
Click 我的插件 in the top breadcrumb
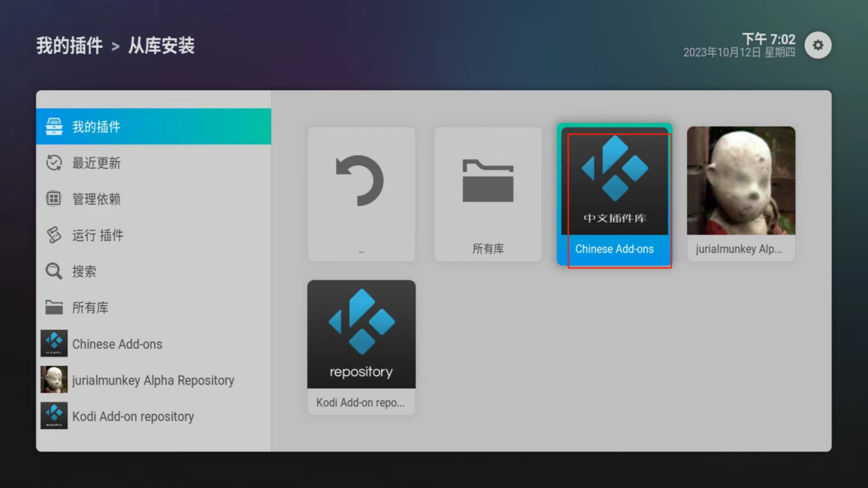coord(69,46)
